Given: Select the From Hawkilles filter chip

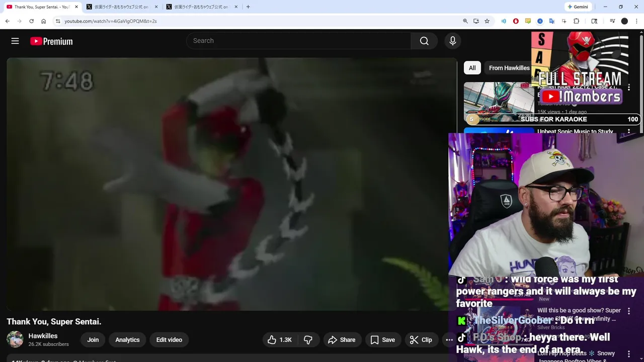Looking at the screenshot, I should click(x=509, y=68).
